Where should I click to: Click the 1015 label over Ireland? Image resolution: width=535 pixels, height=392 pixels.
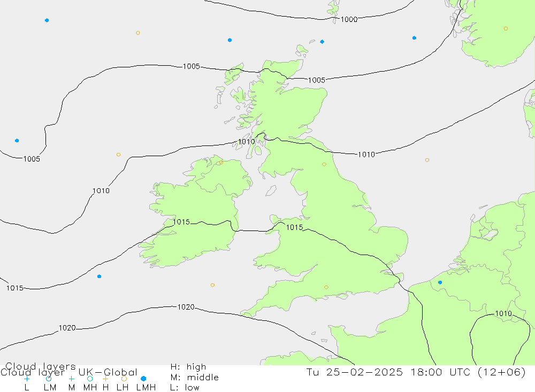[181, 222]
